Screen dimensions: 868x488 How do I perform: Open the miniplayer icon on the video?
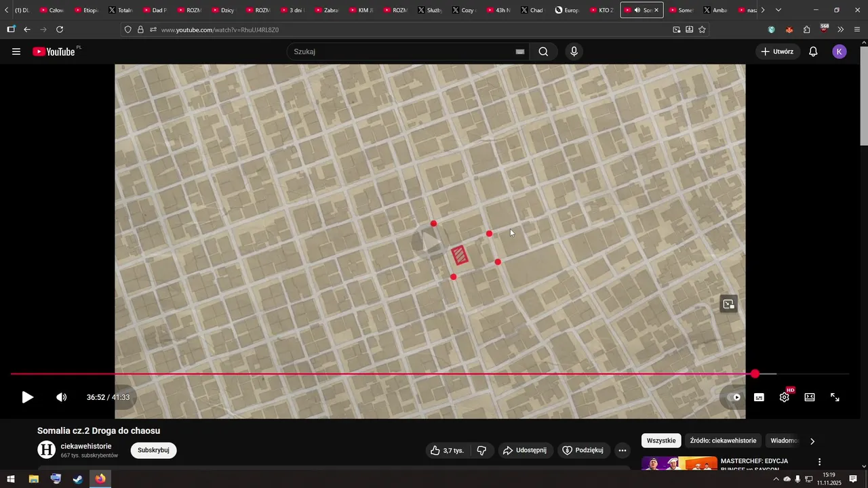728,304
